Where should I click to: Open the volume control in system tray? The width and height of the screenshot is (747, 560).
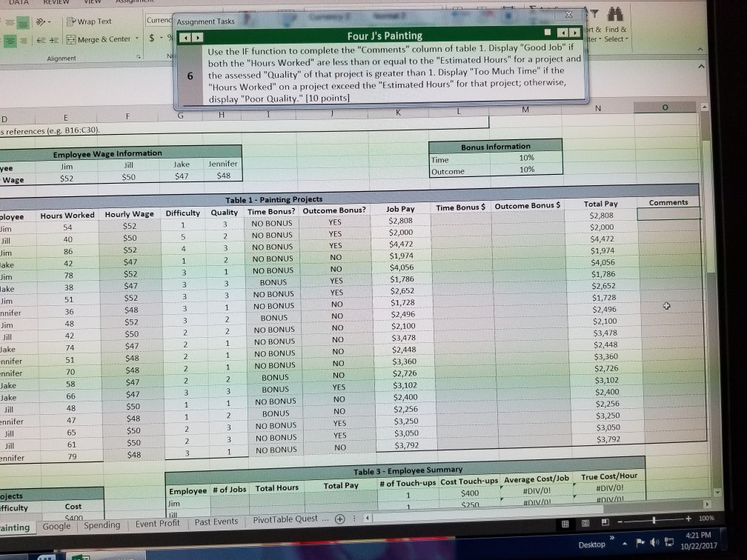654,541
